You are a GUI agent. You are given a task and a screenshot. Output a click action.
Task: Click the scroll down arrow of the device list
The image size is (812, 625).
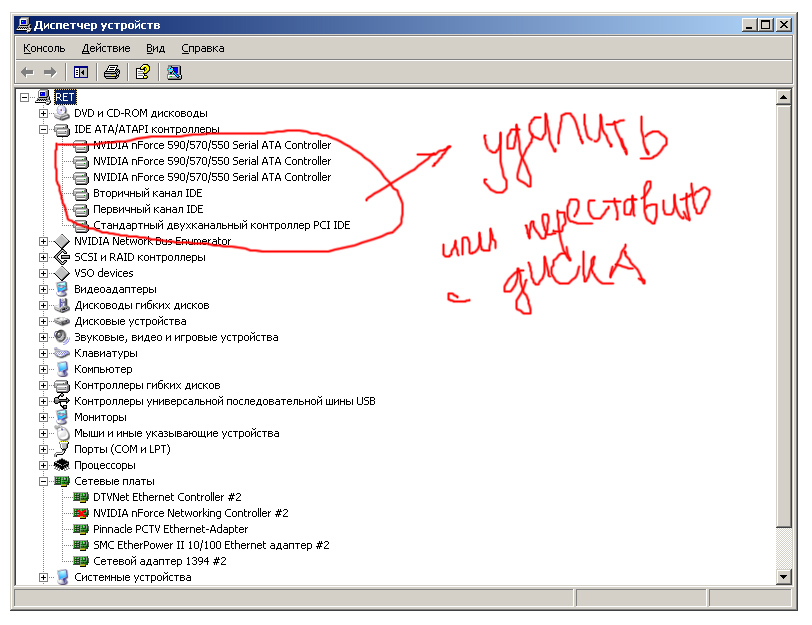point(783,577)
